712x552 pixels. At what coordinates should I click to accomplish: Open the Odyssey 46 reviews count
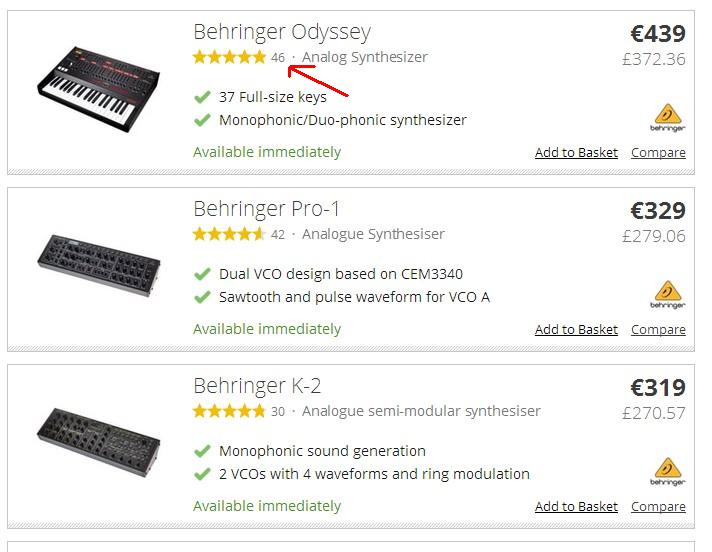pos(278,58)
